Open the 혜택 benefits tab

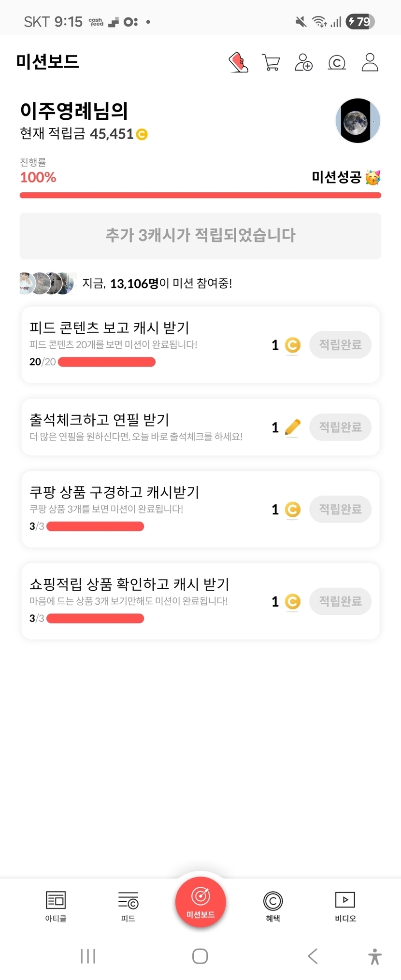[x=273, y=906]
